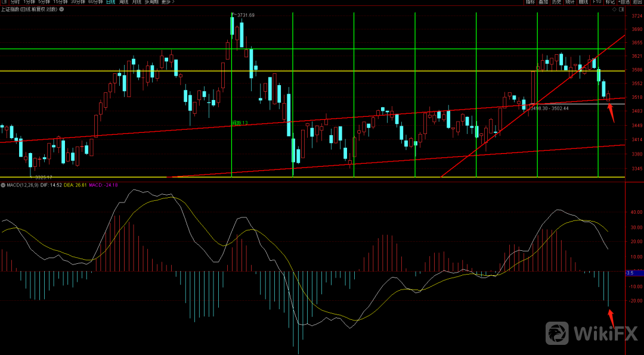Add to watchlist with +自选
The image size is (644, 355).
(x=623, y=2)
